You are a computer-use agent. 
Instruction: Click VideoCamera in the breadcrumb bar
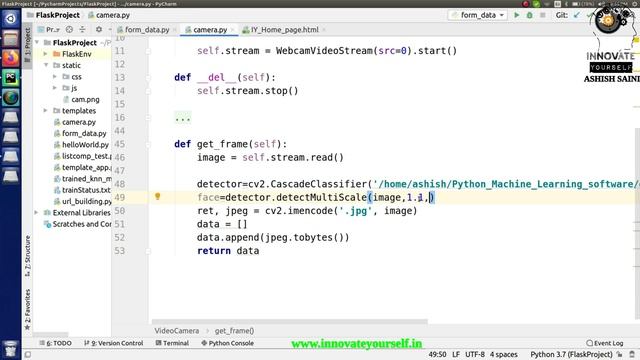(x=177, y=331)
